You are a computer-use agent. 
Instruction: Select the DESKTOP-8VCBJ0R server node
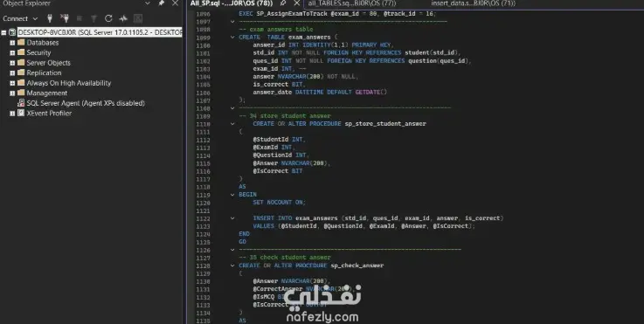(100, 32)
